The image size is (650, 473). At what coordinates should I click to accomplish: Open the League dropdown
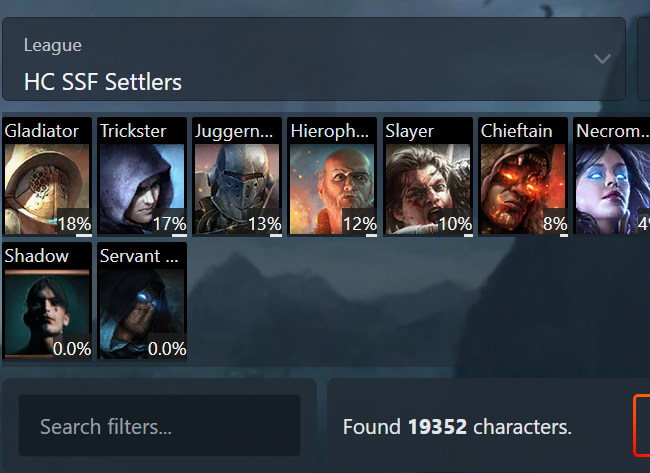[314, 59]
